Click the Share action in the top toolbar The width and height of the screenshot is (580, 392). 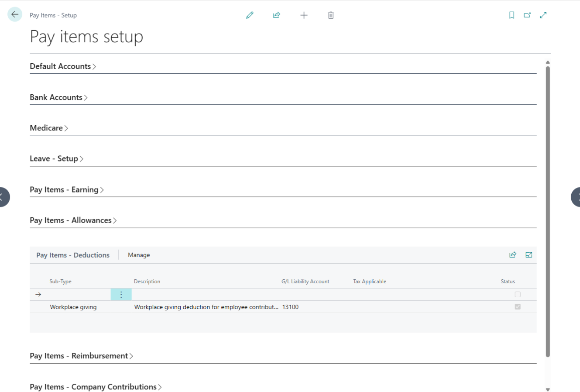(276, 15)
